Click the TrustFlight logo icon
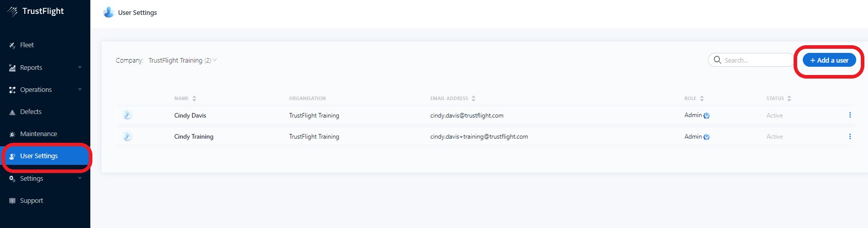 [12, 11]
